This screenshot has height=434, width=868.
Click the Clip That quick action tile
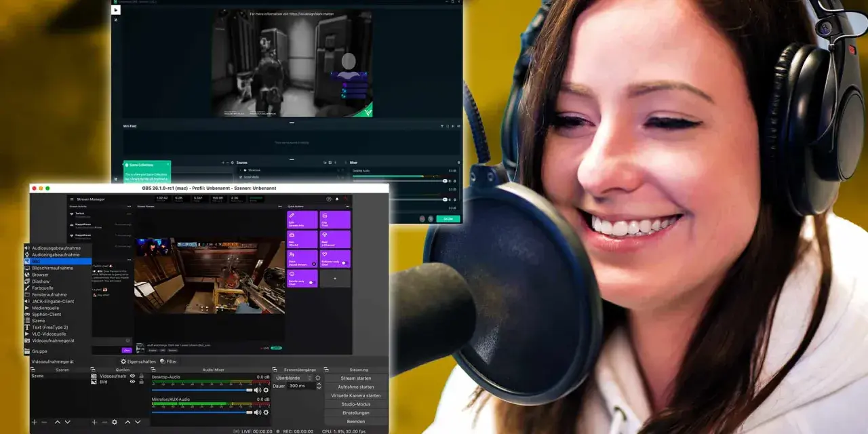coord(335,220)
